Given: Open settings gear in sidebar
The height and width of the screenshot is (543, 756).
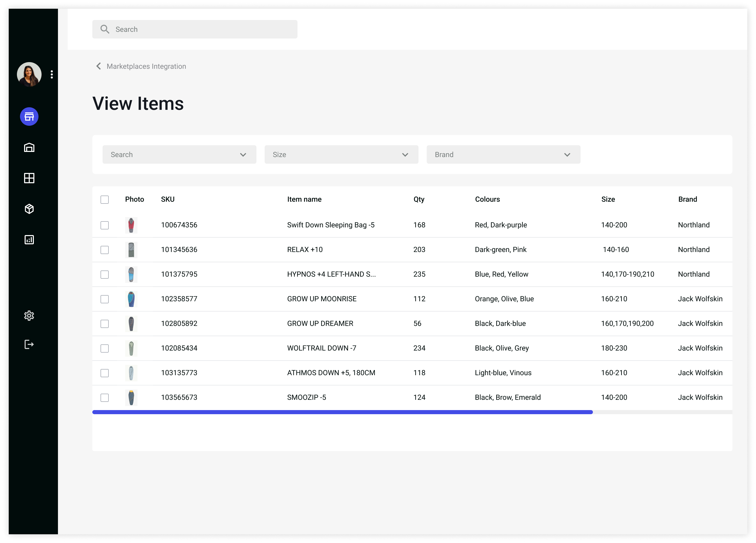Looking at the screenshot, I should [x=29, y=316].
